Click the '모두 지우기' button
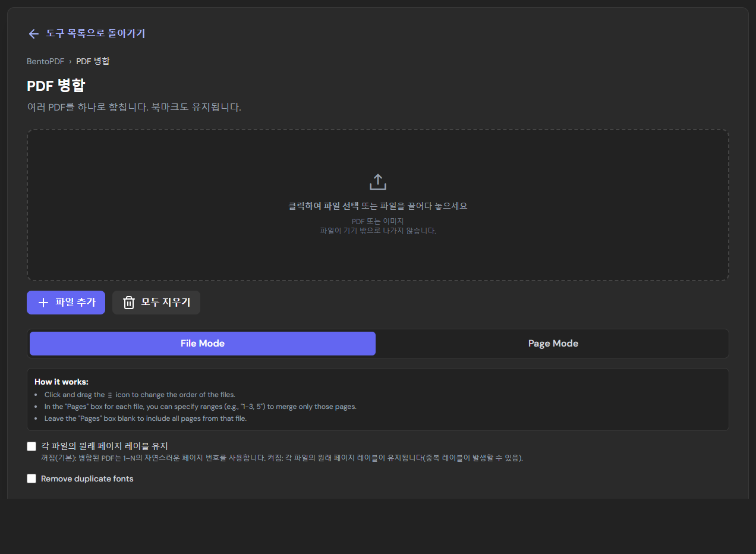Viewport: 756px width, 554px height. [x=156, y=303]
